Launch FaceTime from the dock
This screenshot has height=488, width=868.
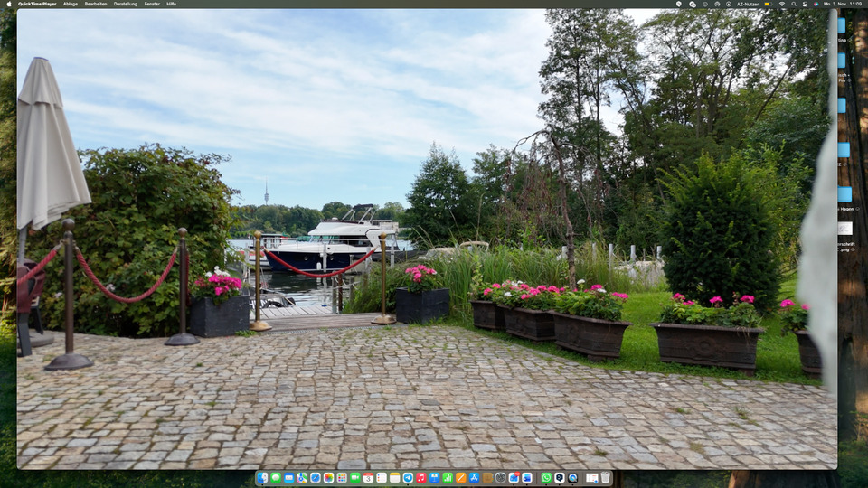coord(354,477)
